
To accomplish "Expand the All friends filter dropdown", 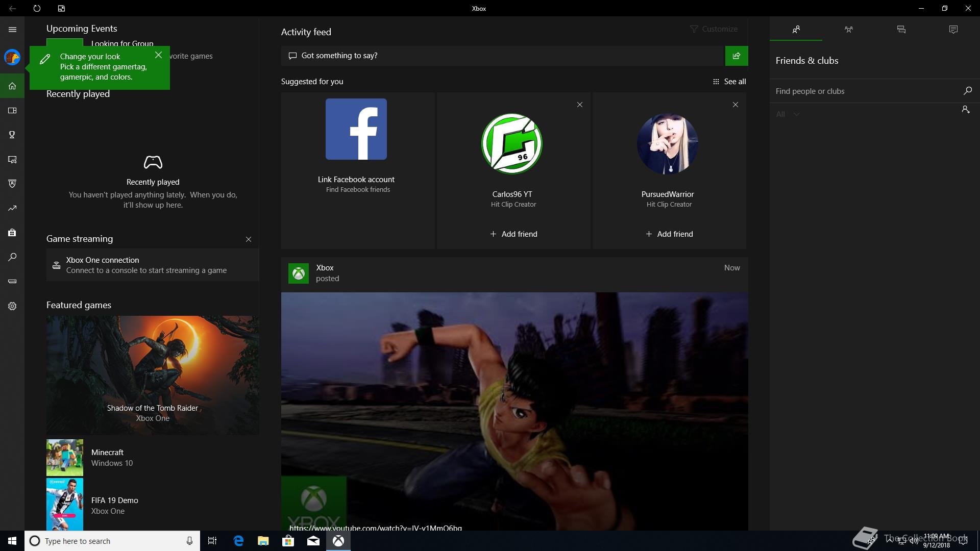I will point(788,114).
